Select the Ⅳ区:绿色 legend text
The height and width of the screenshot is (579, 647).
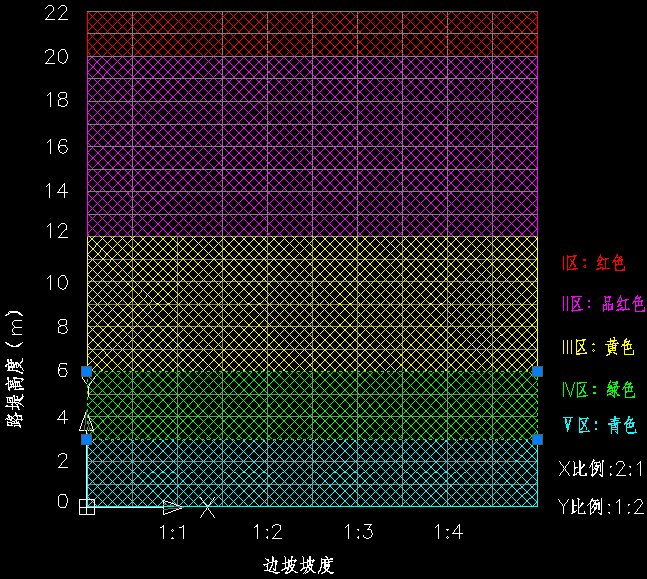coord(598,389)
